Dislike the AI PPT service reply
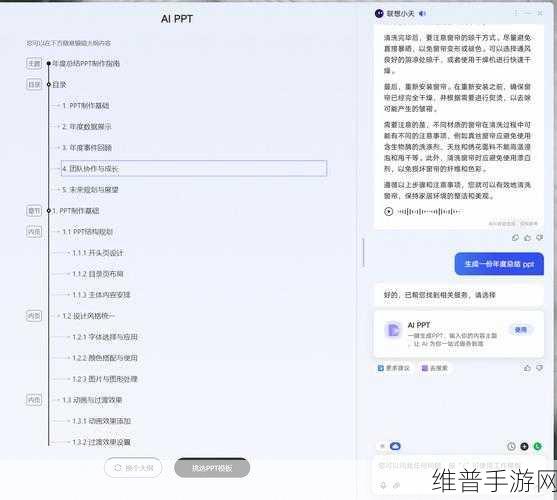557x500 pixels. 540,368
